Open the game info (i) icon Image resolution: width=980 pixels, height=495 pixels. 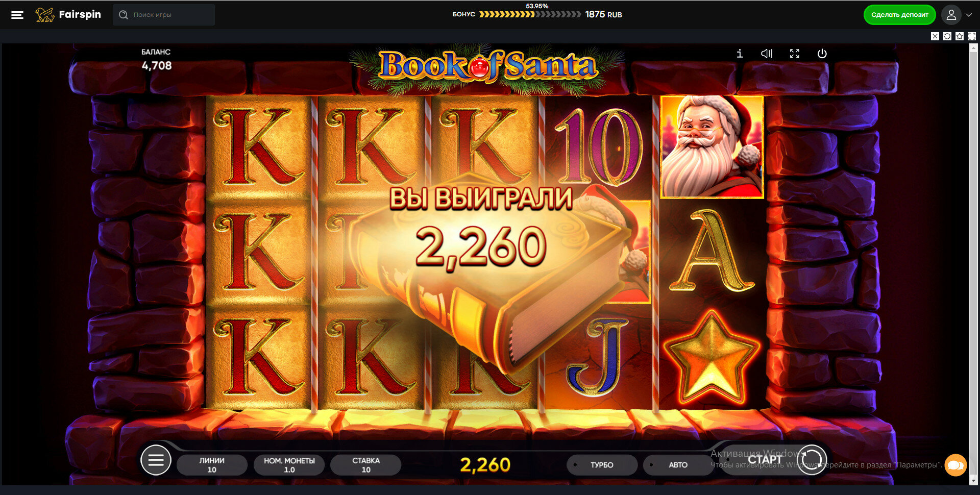740,54
